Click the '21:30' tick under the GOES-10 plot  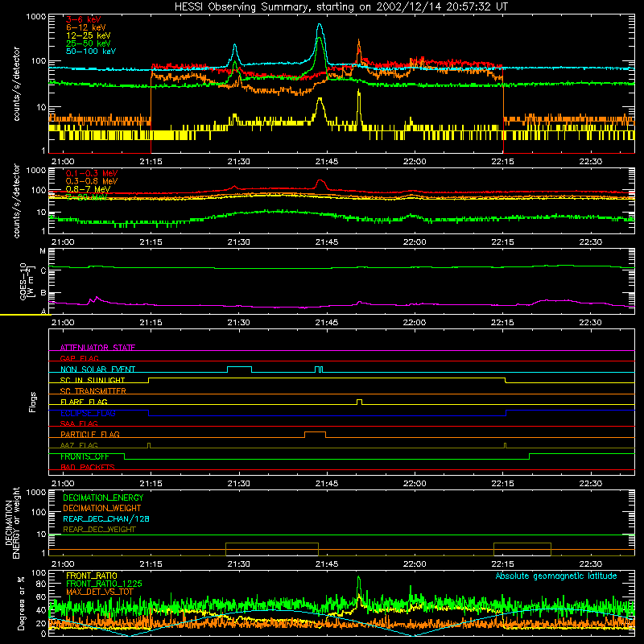coord(238,323)
